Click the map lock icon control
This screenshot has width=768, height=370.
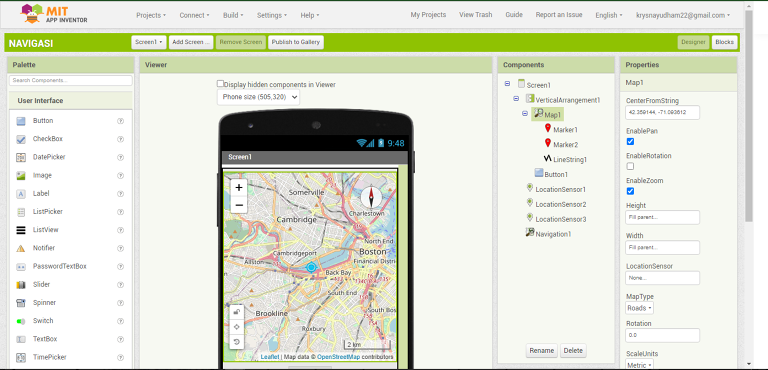click(237, 312)
